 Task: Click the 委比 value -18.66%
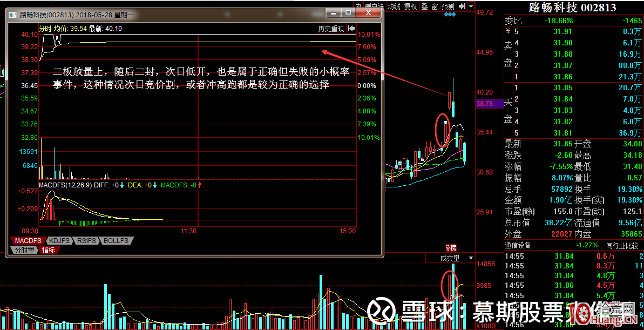click(x=559, y=21)
